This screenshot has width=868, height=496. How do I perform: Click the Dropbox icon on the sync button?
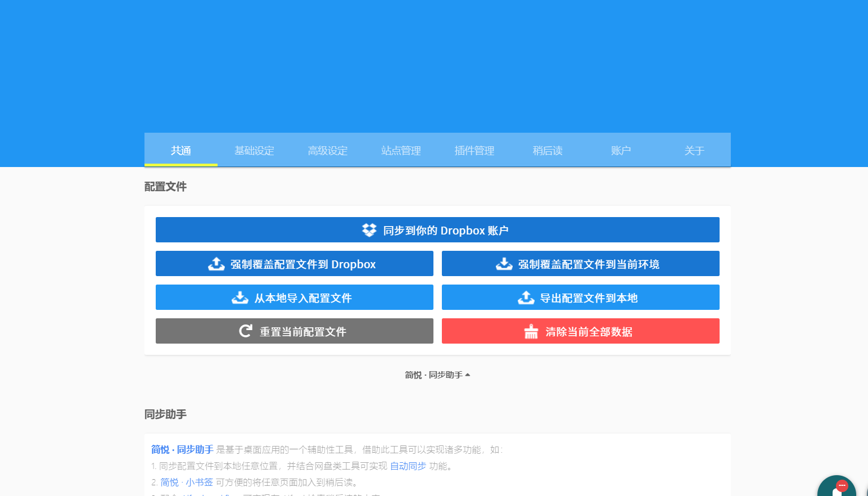(x=369, y=229)
